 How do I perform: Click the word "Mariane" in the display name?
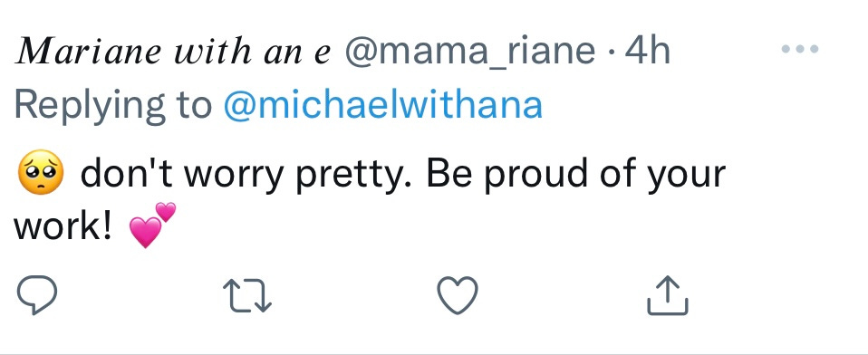pos(89,52)
